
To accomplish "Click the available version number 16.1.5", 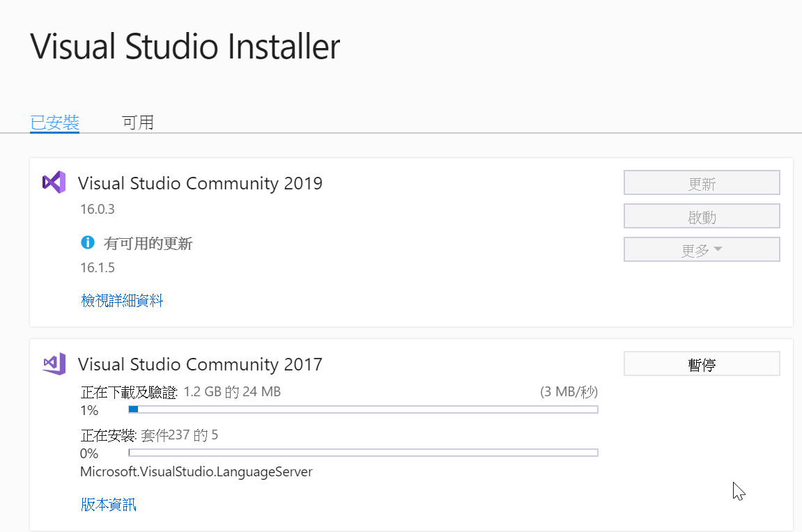I will pos(97,268).
